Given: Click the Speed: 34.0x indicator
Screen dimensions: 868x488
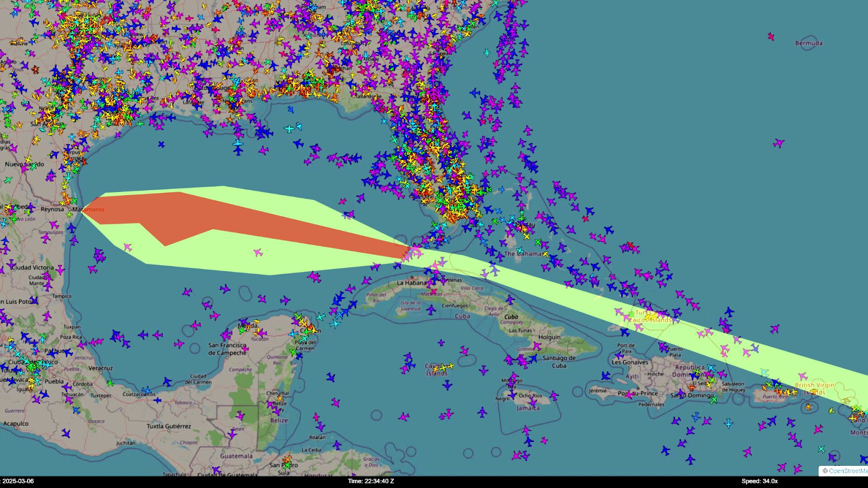Looking at the screenshot, I should coord(759,481).
